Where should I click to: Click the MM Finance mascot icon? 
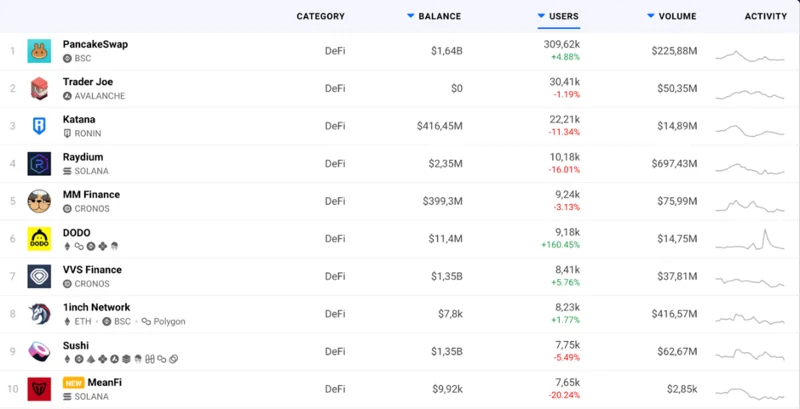click(39, 201)
